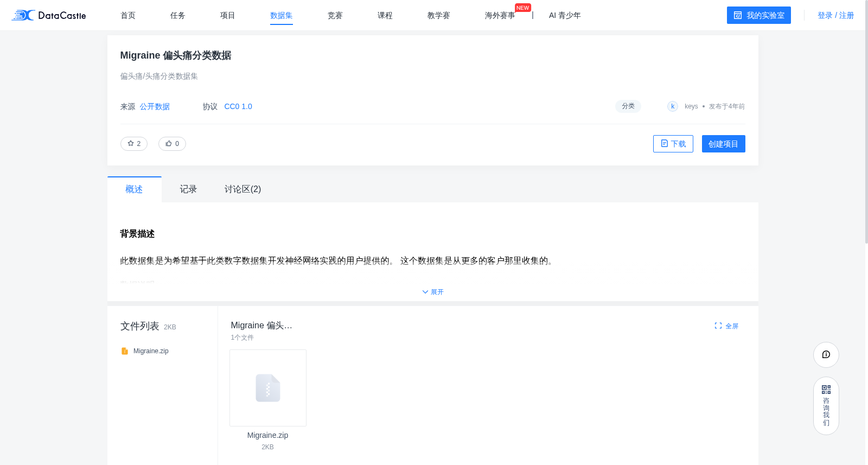Click the 背景描述 heading
Viewport: 868px width, 465px height.
point(137,234)
